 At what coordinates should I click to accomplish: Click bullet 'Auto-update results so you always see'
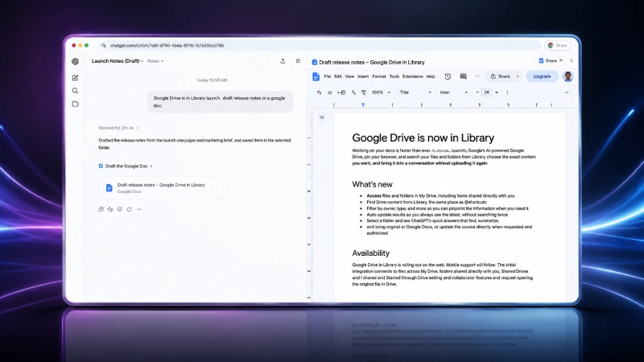(x=437, y=215)
